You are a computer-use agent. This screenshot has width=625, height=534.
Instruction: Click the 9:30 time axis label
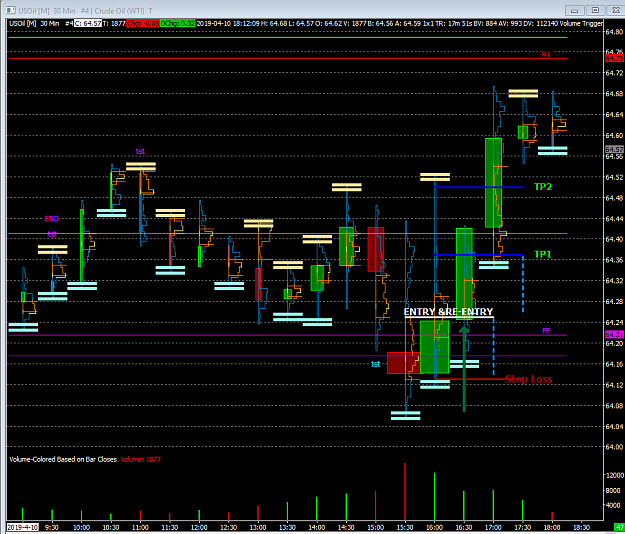[x=52, y=527]
